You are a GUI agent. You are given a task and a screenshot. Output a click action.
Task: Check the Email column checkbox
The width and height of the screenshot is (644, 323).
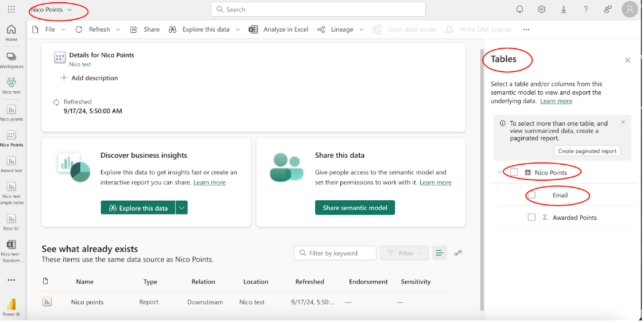(x=532, y=195)
